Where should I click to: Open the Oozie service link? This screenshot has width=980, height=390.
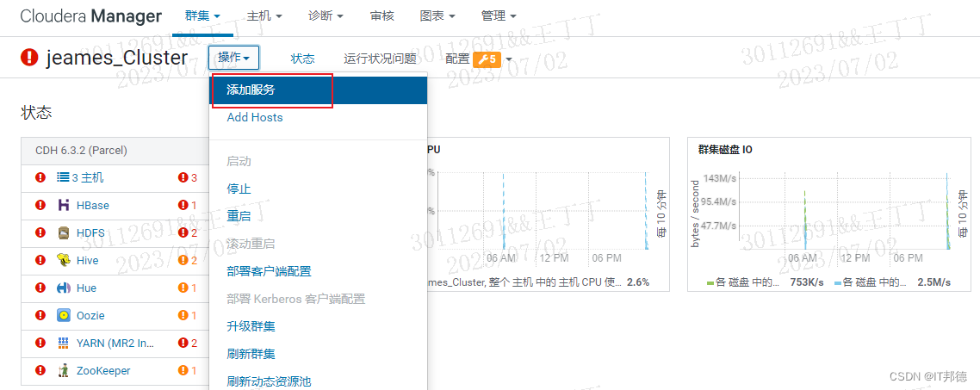90,316
